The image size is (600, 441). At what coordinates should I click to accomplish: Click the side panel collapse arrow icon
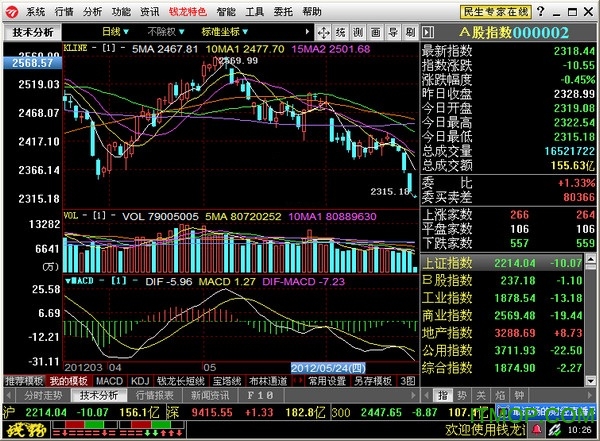pyautogui.click(x=307, y=32)
